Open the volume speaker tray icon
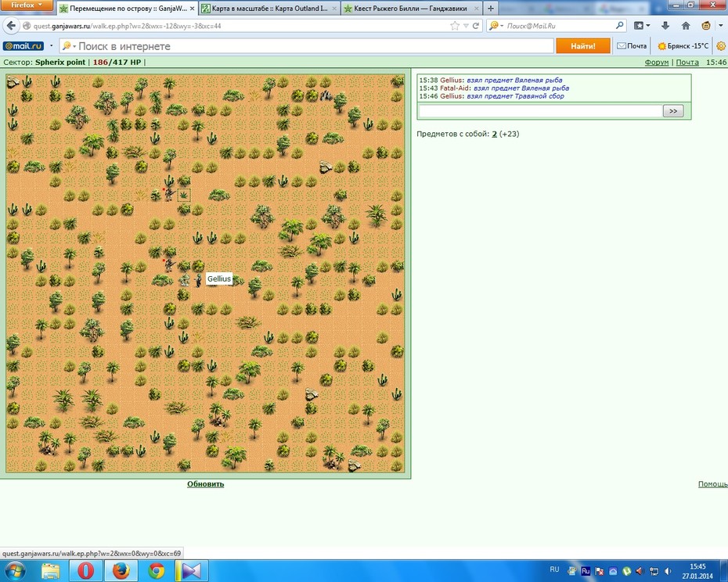 [x=668, y=571]
